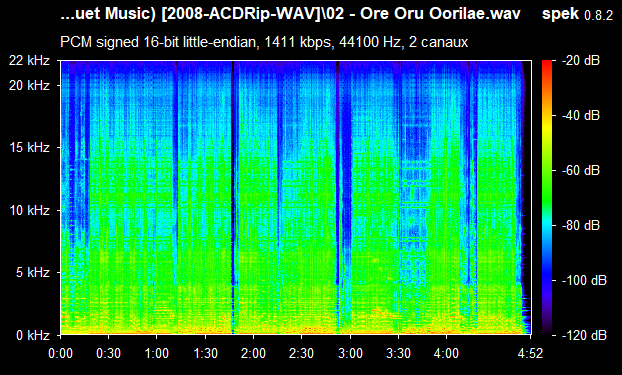The image size is (622, 375).
Task: Click the 10 kHz frequency label
Action: pyautogui.click(x=30, y=210)
